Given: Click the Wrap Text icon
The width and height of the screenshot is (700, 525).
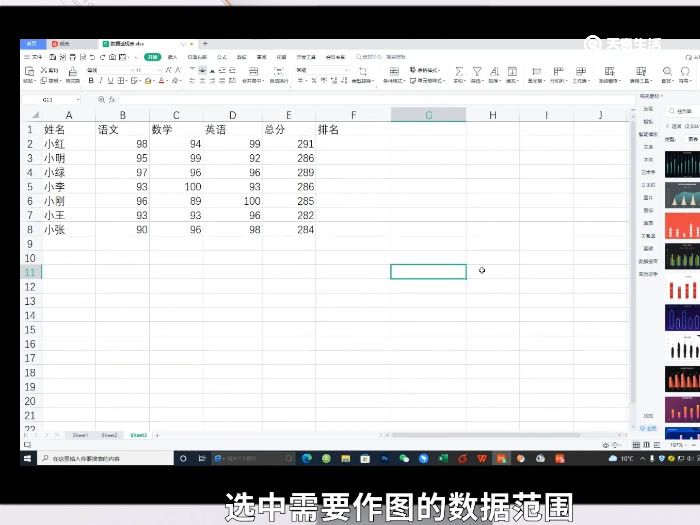Looking at the screenshot, I should [x=279, y=71].
